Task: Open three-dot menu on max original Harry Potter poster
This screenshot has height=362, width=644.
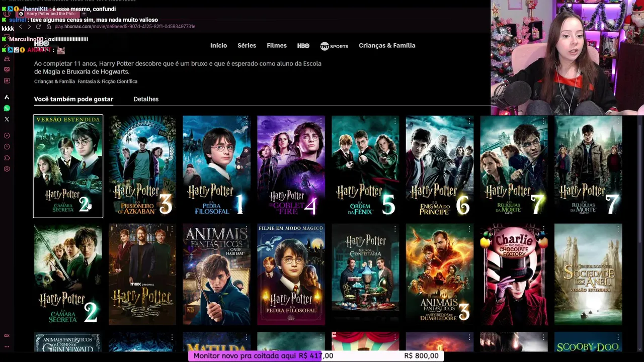Action: (172, 229)
